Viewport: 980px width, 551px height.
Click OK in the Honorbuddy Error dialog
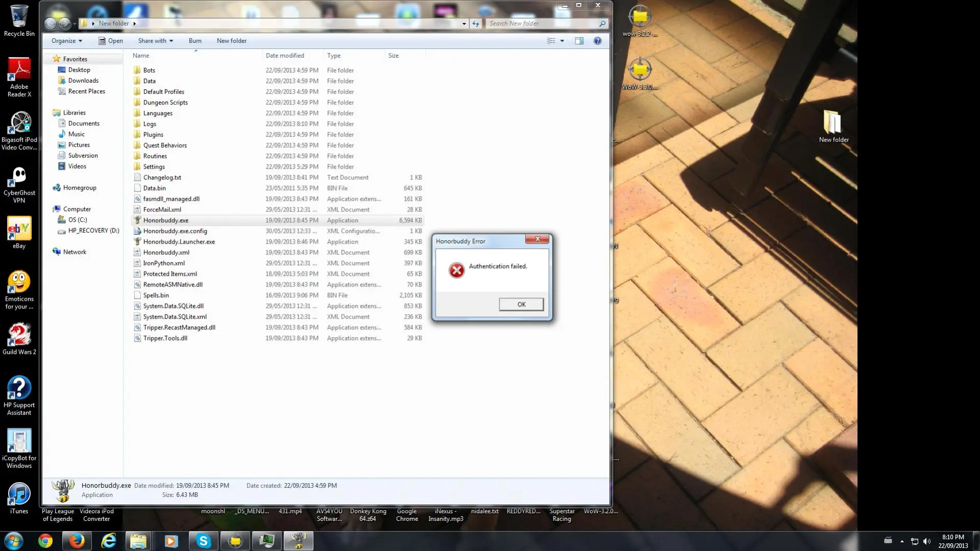point(521,304)
